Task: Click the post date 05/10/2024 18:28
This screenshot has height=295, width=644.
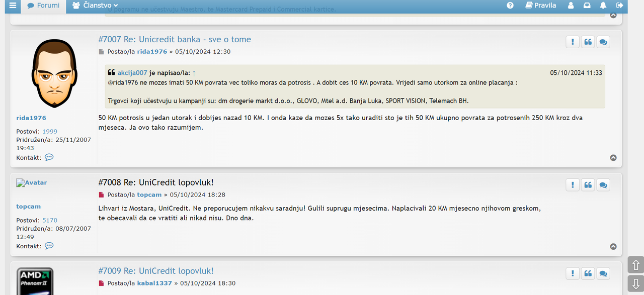Action: (x=198, y=194)
